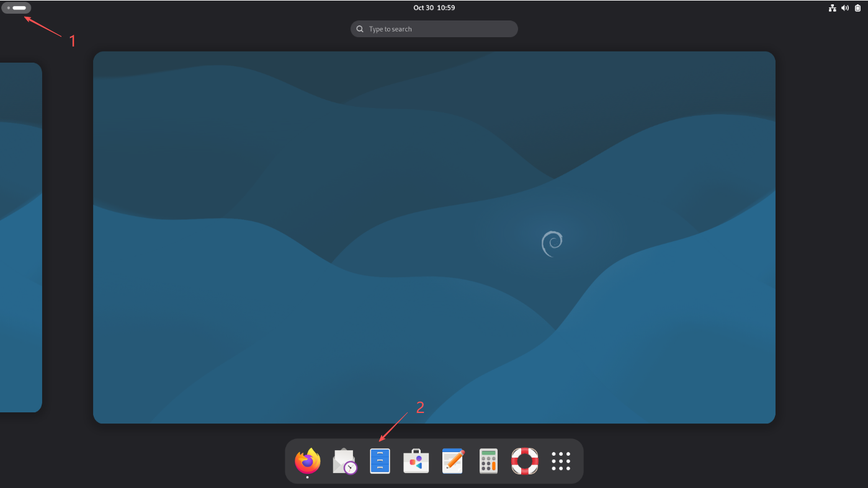Viewport: 868px width, 488px height.
Task: Click the magnifier icon in search bar
Action: (360, 29)
